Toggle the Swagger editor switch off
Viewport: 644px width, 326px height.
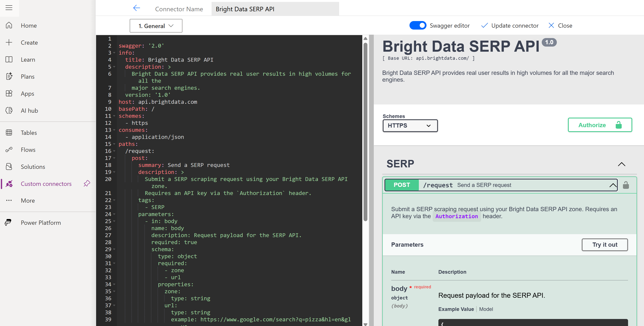point(418,26)
